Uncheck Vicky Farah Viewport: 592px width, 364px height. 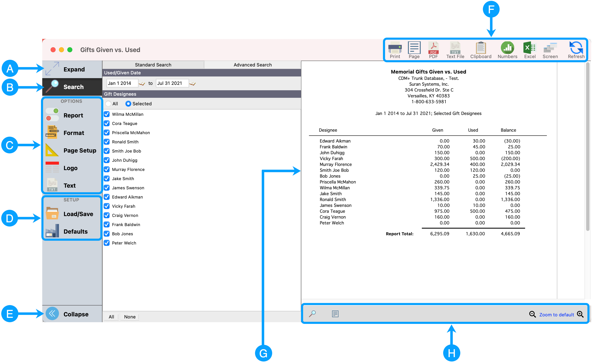coord(107,206)
